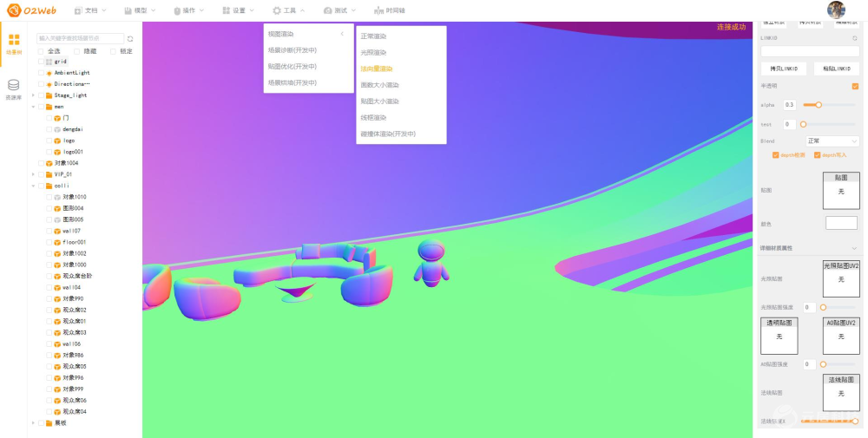Click the gray cube icon of dengdai
This screenshot has height=438, width=868.
coord(57,129)
